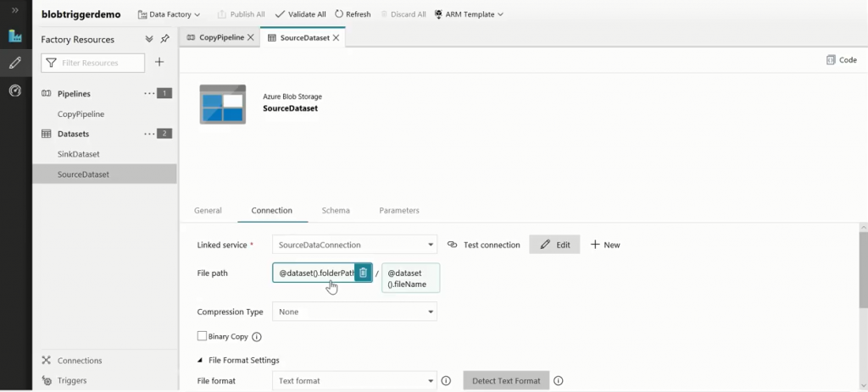The width and height of the screenshot is (868, 392).
Task: Close the SourceDataset tab
Action: tap(336, 38)
